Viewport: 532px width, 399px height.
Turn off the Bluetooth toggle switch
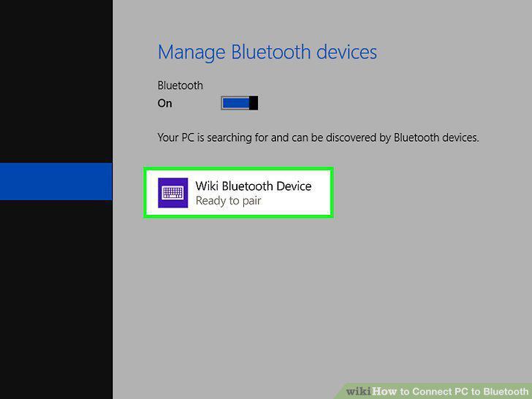[x=240, y=103]
